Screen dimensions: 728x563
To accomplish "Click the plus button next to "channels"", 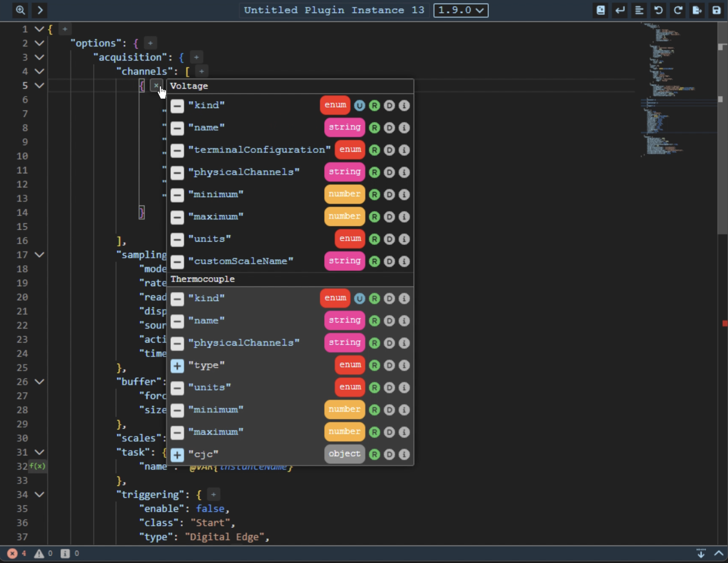I will (201, 71).
